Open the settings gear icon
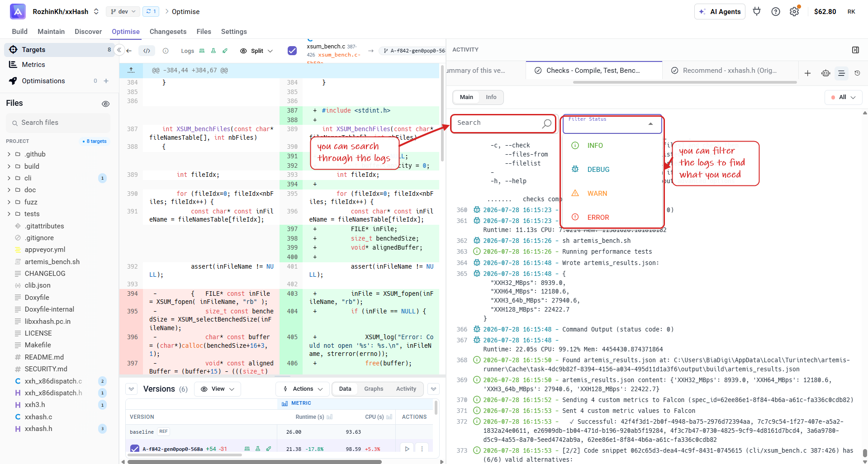This screenshot has width=868, height=464. pyautogui.click(x=794, y=12)
